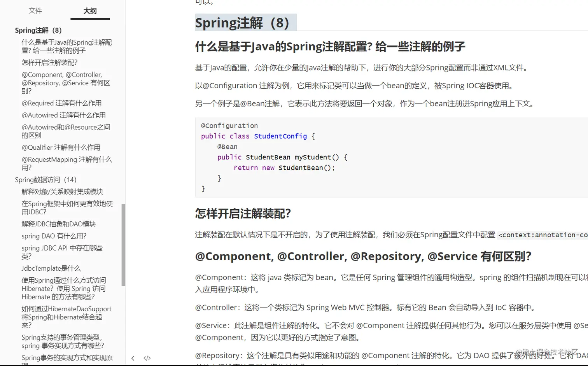Viewport: 588px width, 366px height.
Task: Select @Required 注解有什么作用 in outline
Action: click(61, 103)
